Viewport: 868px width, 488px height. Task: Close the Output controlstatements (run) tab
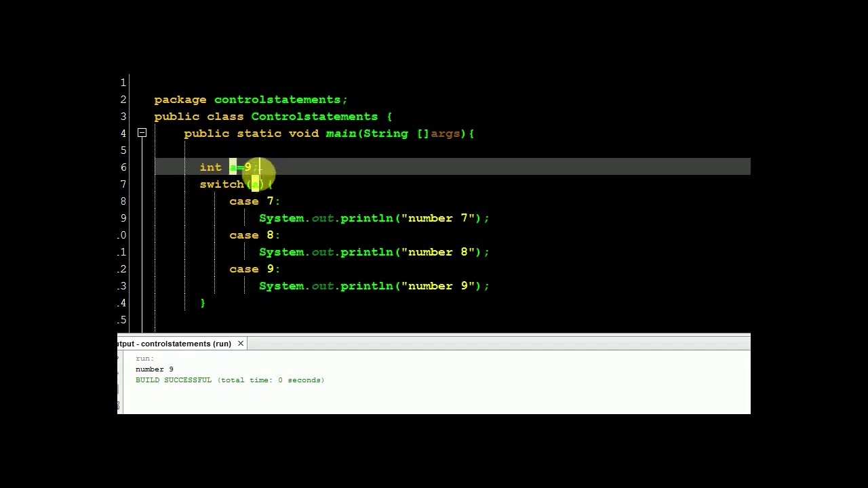[x=240, y=344]
